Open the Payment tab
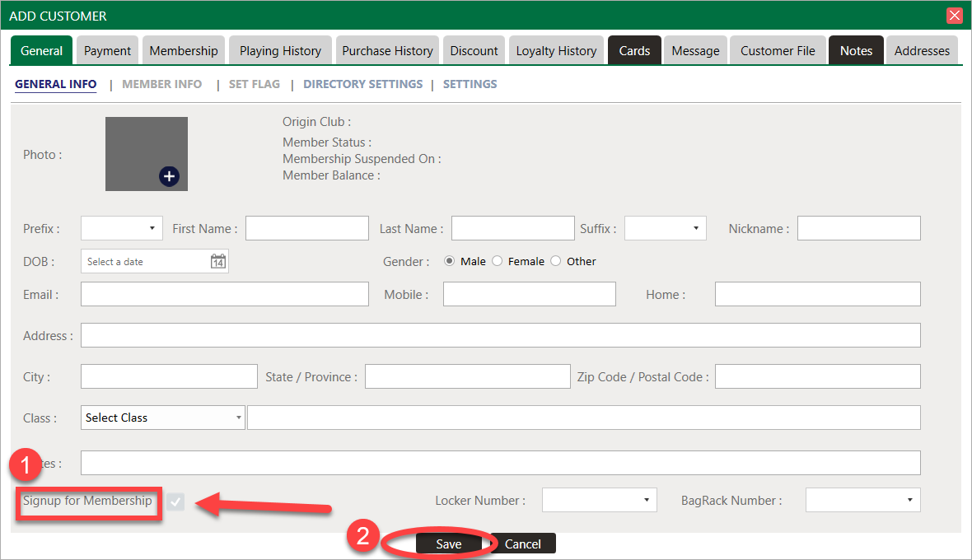972x560 pixels. pyautogui.click(x=107, y=51)
